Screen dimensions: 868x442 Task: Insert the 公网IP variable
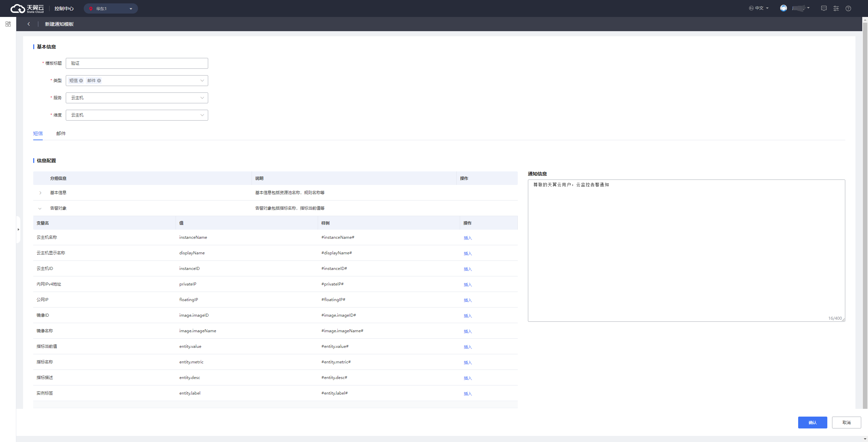[468, 300]
